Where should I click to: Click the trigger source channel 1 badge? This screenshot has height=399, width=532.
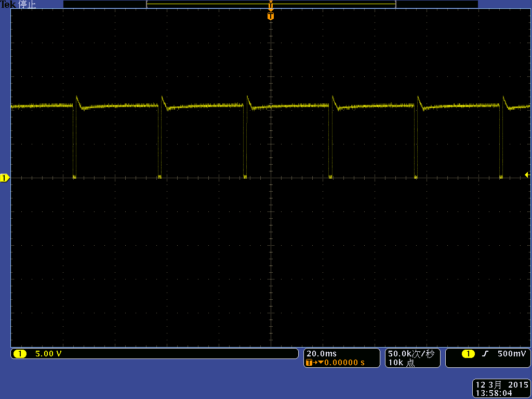[468, 354]
